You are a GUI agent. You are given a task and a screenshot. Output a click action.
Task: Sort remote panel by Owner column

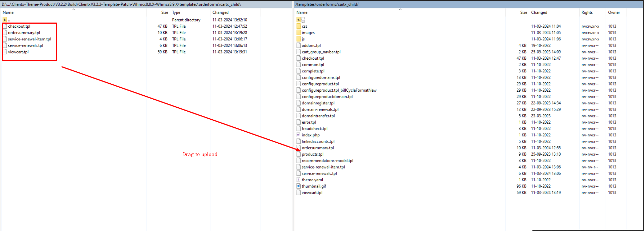point(614,12)
